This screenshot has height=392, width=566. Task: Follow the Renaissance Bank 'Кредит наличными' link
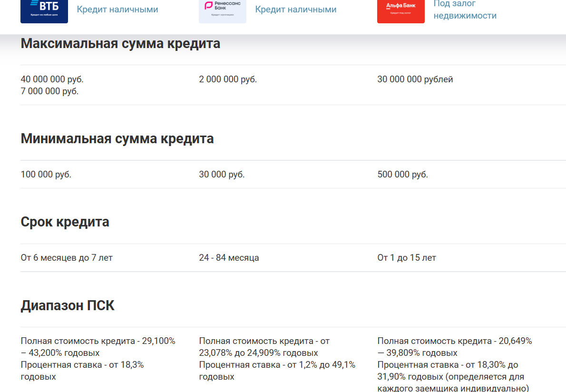click(296, 10)
